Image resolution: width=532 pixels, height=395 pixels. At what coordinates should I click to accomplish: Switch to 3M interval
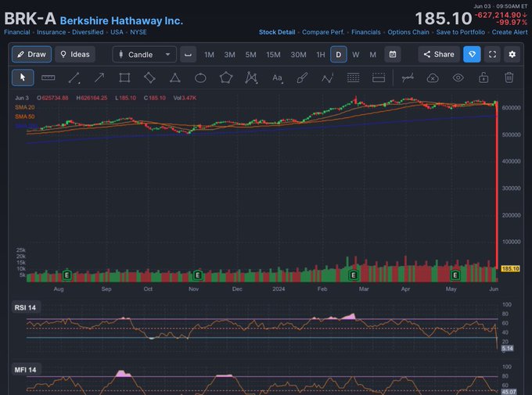tap(229, 55)
